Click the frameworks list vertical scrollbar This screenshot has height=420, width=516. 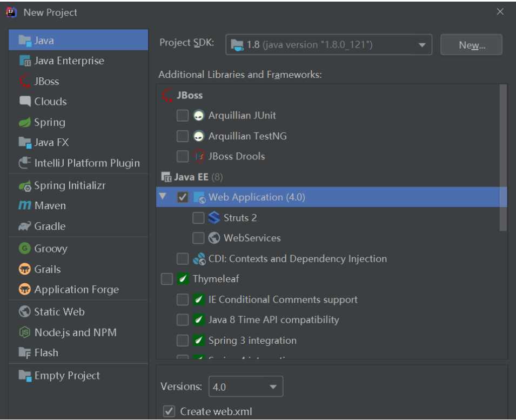(503, 158)
